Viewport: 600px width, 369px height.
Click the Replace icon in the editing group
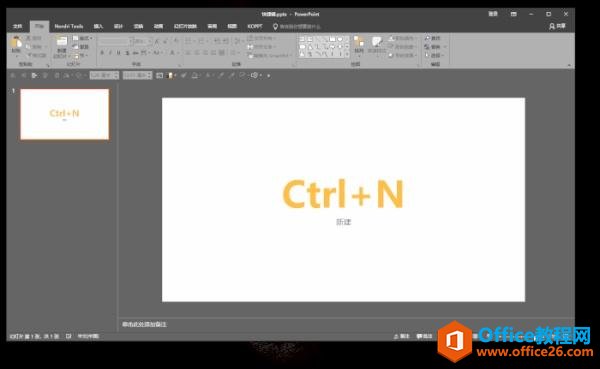pyautogui.click(x=427, y=47)
